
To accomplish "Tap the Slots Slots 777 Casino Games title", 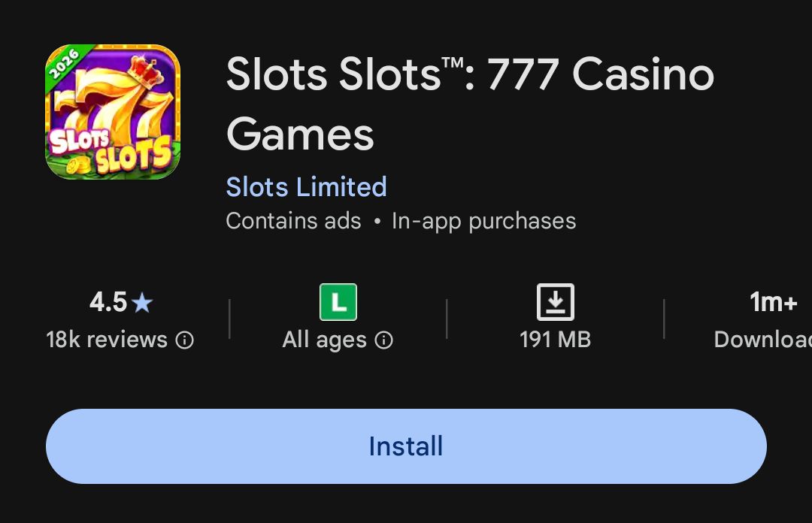I will [470, 104].
